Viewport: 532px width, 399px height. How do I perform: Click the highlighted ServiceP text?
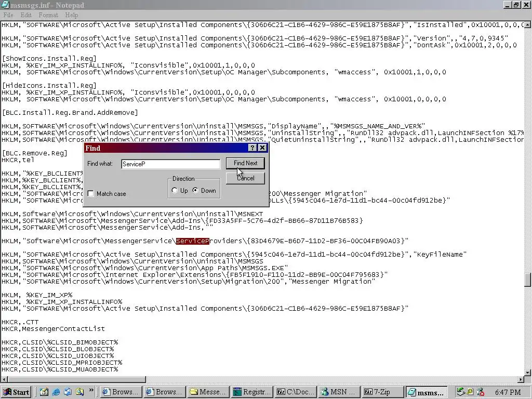[192, 241]
